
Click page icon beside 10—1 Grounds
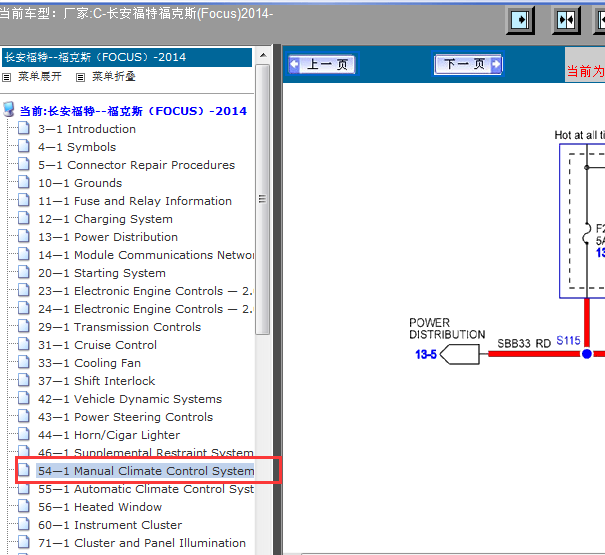pyautogui.click(x=24, y=182)
